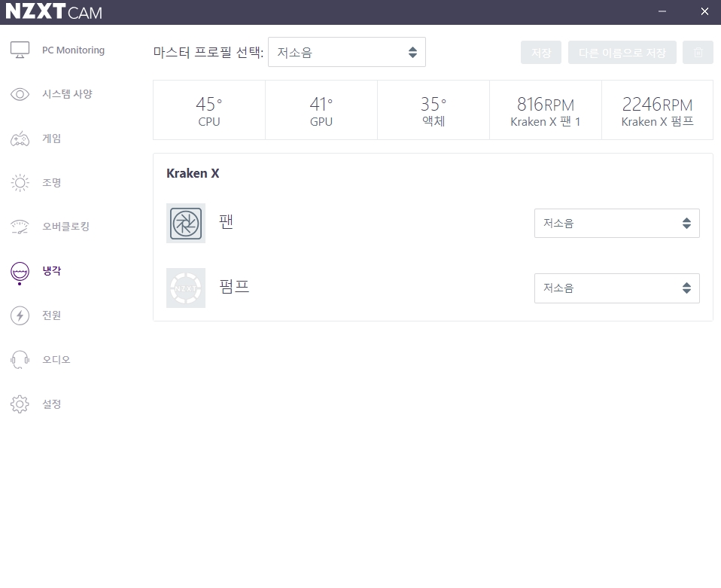Go to 시스템 사양 section
Screen dimensions: 721x588
[x=67, y=94]
